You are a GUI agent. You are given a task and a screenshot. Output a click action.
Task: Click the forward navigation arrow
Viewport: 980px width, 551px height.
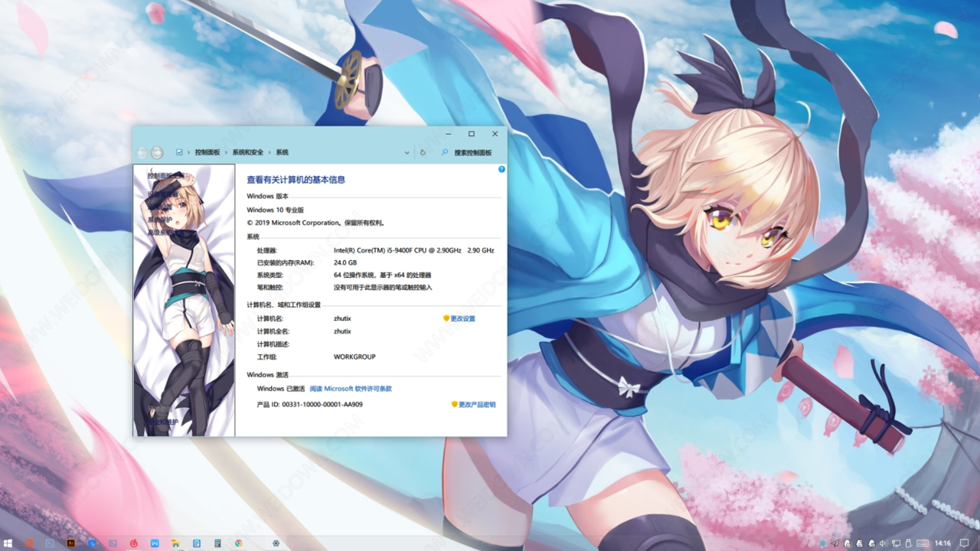coord(157,152)
